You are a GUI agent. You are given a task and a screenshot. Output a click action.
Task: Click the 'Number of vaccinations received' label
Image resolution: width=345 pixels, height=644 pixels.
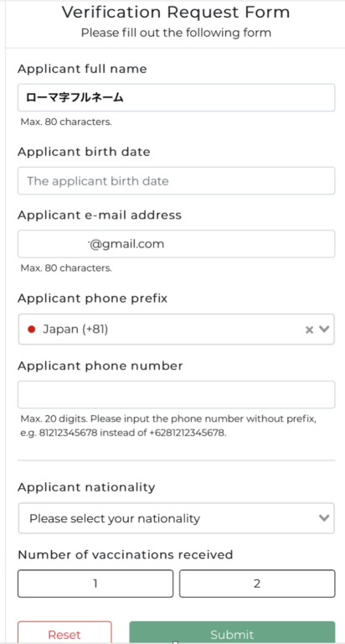click(x=125, y=555)
